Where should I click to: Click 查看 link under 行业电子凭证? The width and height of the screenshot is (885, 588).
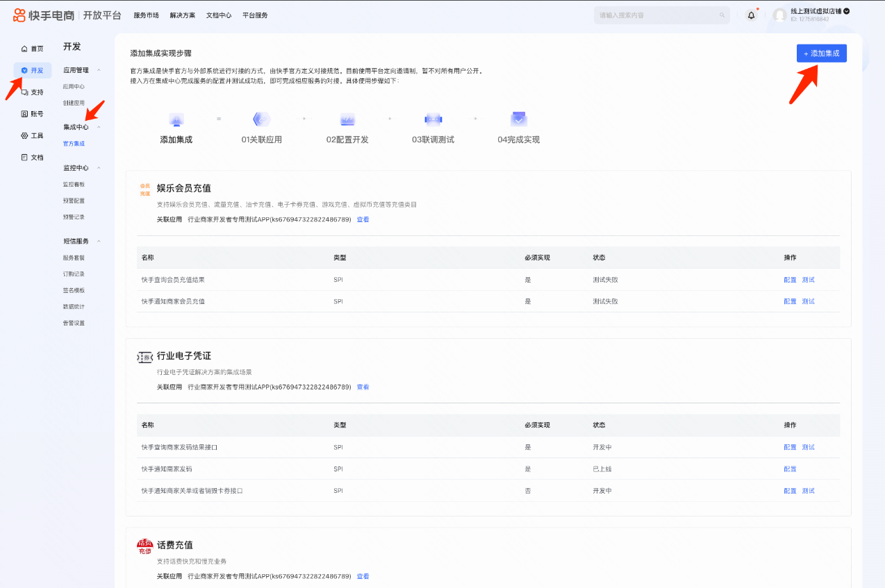(x=363, y=387)
